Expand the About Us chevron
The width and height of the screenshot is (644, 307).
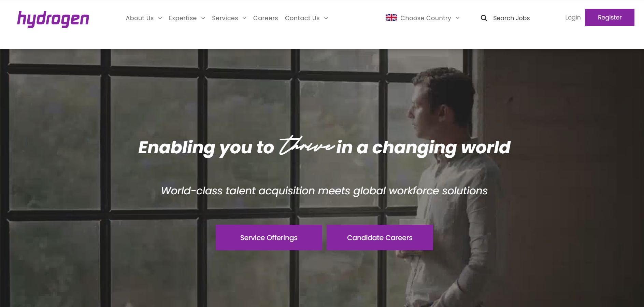(x=160, y=18)
